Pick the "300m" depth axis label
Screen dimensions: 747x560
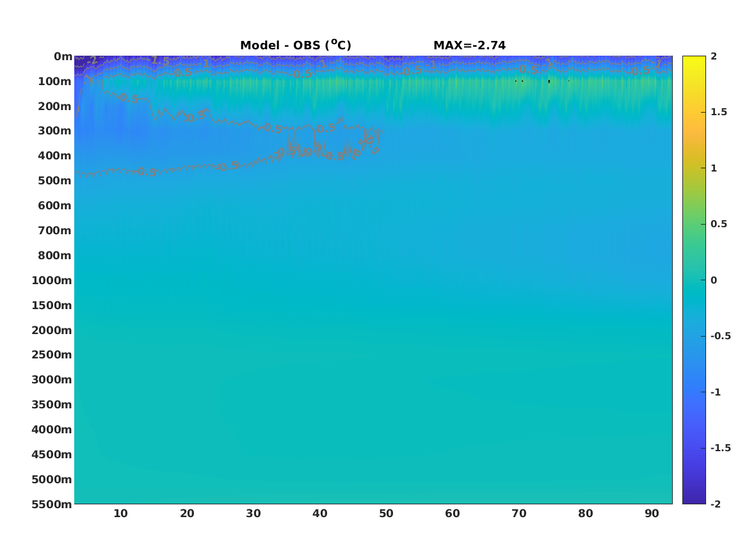(55, 131)
